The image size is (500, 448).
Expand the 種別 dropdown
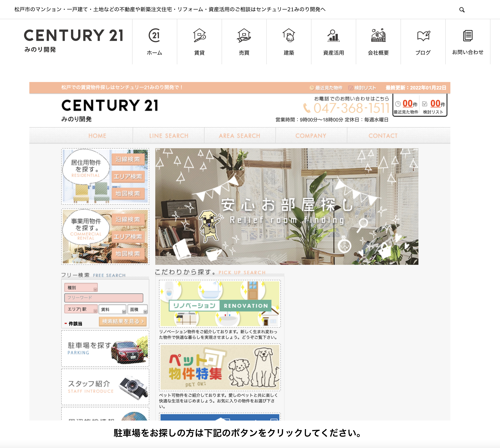81,288
